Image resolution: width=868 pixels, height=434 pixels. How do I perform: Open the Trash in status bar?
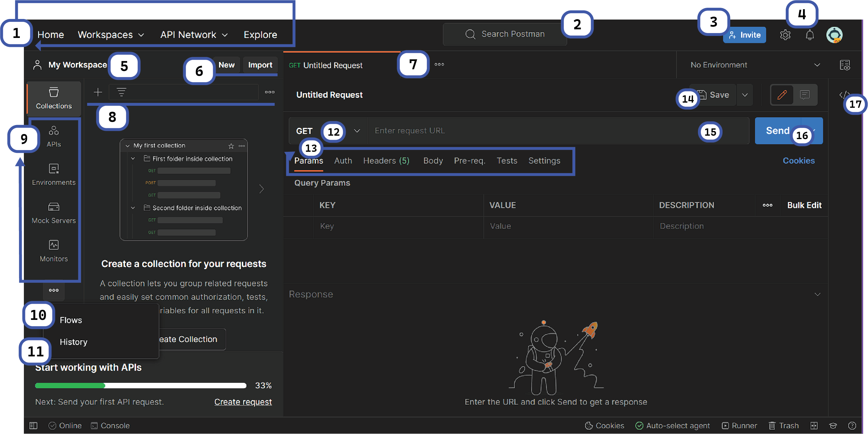[x=783, y=426]
